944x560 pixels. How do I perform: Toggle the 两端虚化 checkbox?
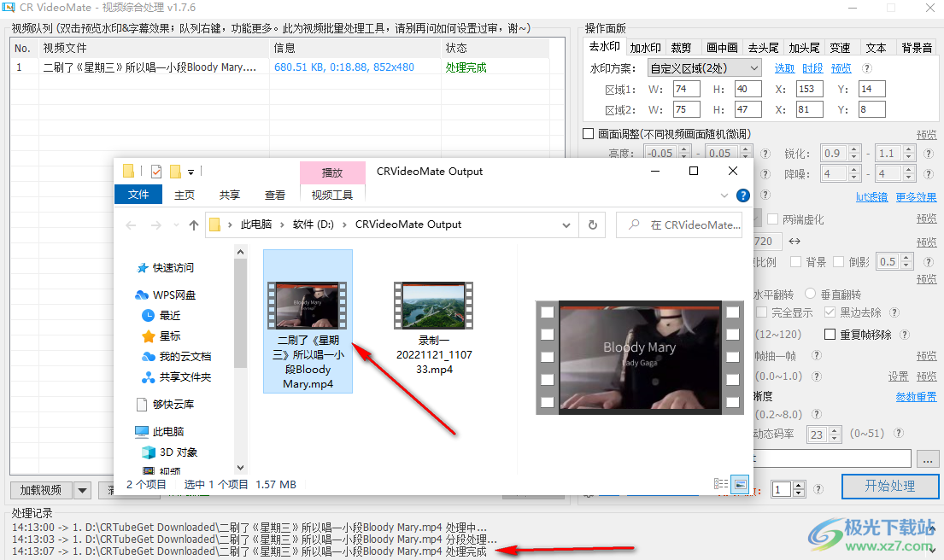coord(772,219)
